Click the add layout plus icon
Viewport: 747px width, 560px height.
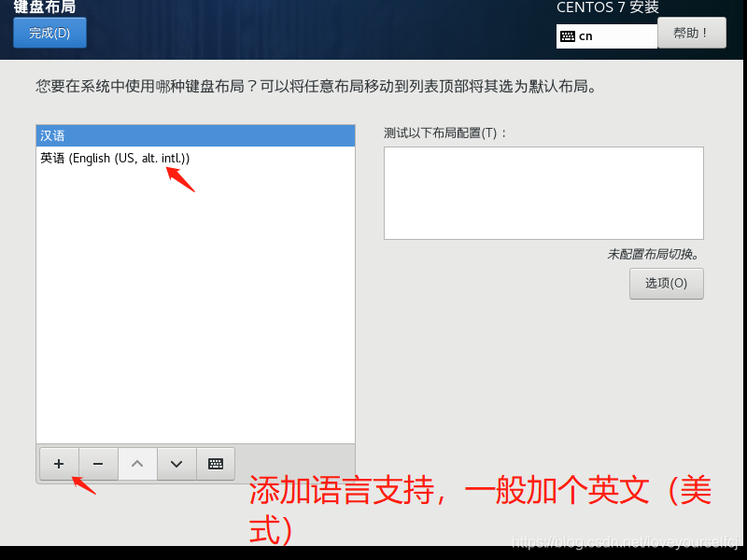(58, 464)
